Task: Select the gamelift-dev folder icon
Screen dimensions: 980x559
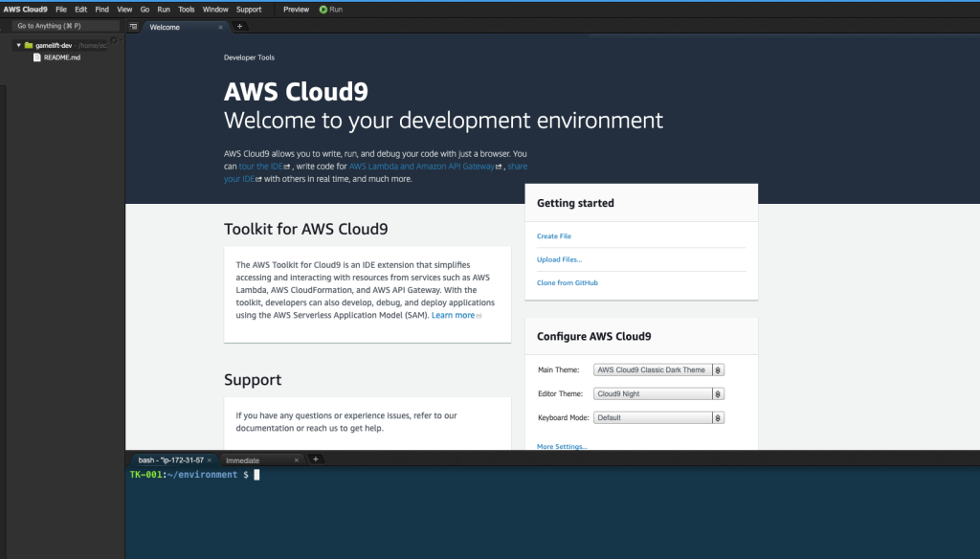Action: pyautogui.click(x=28, y=45)
